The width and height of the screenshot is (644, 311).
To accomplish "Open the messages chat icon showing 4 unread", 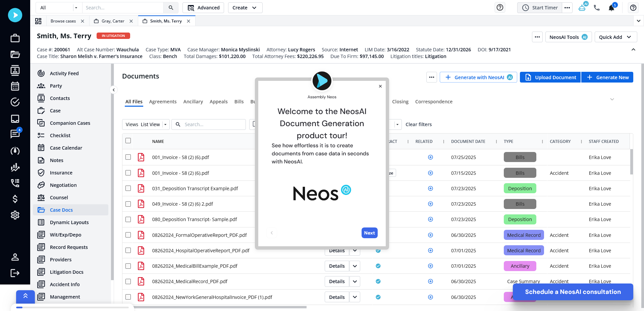I will pyautogui.click(x=15, y=135).
